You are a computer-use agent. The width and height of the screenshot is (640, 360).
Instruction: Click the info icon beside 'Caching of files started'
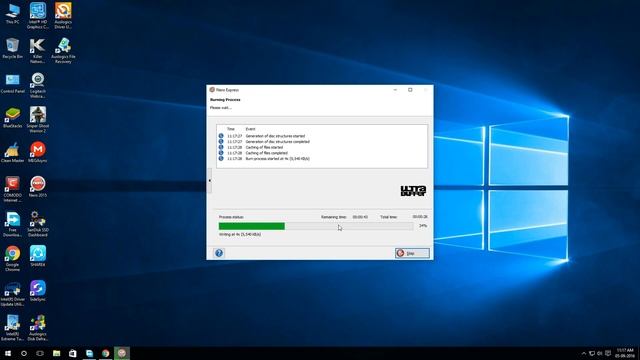[x=221, y=147]
